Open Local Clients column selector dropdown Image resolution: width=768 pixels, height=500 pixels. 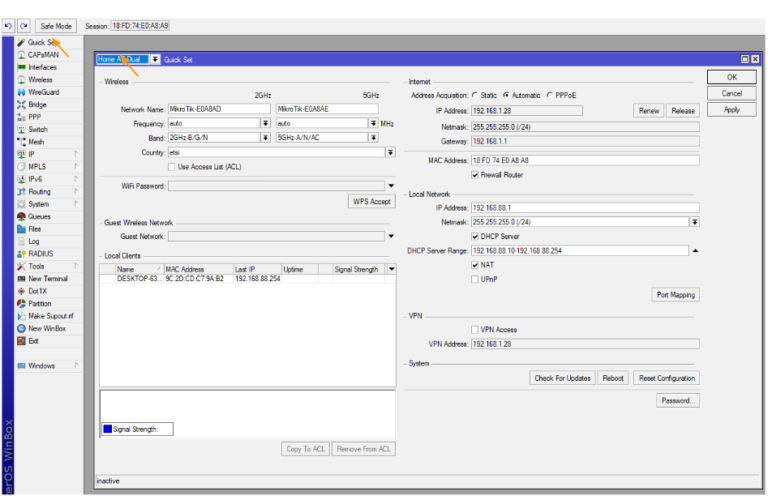tap(391, 269)
